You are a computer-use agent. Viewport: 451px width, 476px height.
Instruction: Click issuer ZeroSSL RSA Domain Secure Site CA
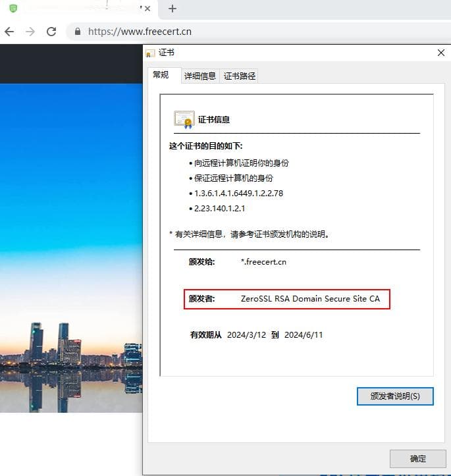point(310,299)
